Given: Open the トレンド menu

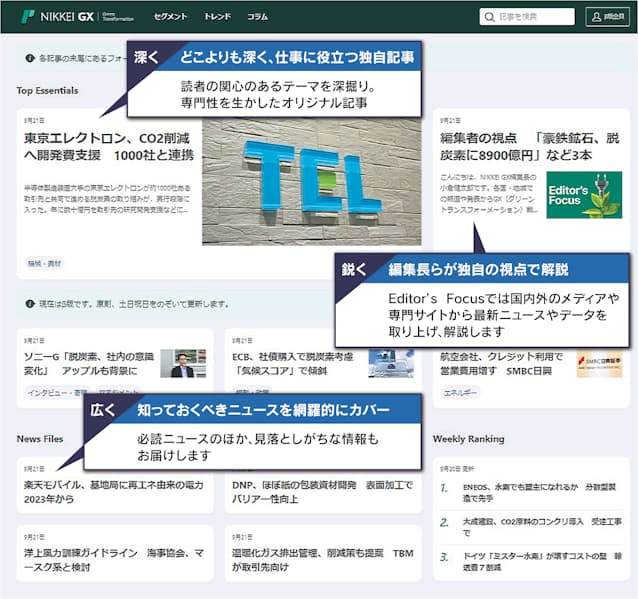Looking at the screenshot, I should 217,17.
